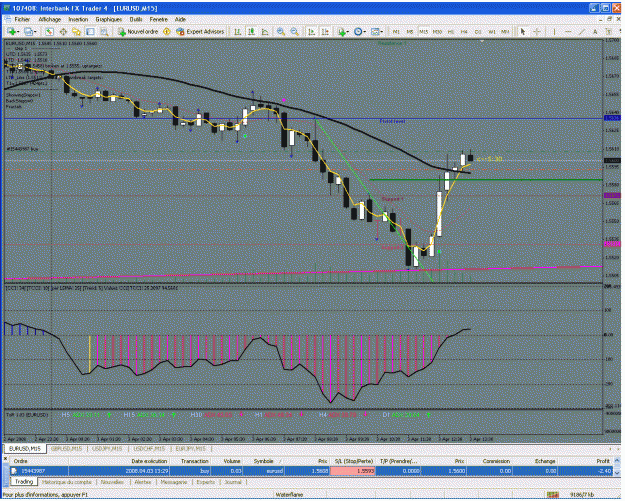Select the vertical line drawing tool
Screen dimensions: 625x501
click(x=554, y=31)
